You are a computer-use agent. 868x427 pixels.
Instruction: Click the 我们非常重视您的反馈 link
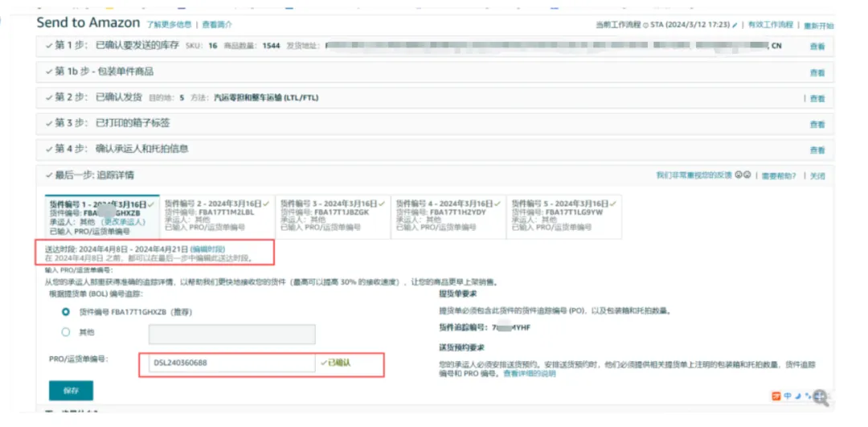pyautogui.click(x=694, y=175)
